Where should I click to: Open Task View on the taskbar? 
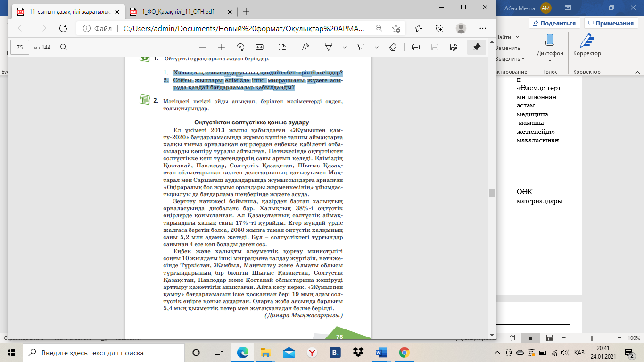click(x=219, y=353)
